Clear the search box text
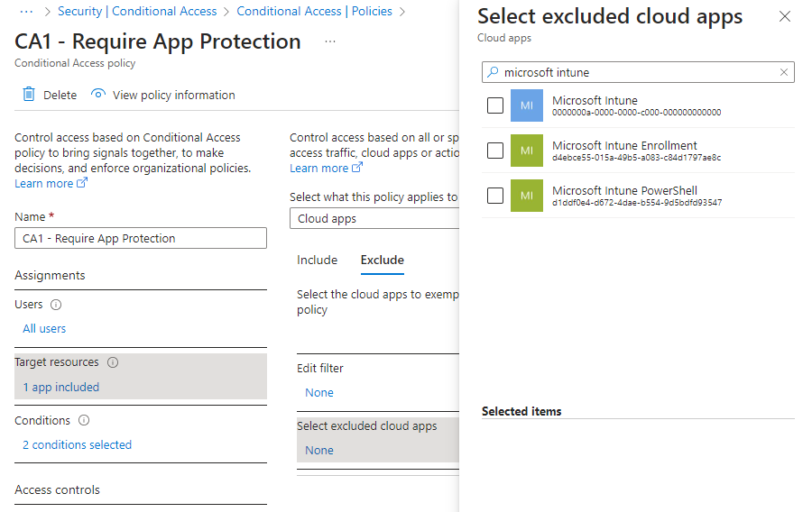 pos(784,72)
